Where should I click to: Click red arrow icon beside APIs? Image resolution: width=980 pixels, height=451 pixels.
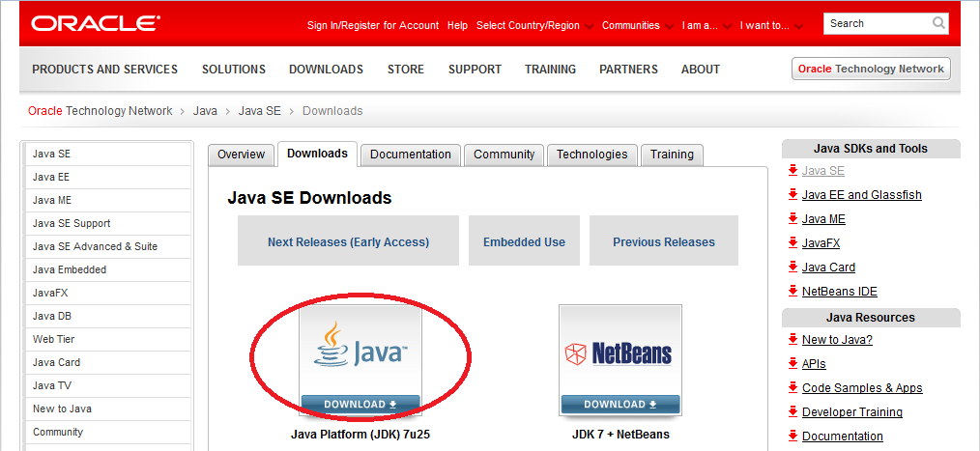[793, 363]
